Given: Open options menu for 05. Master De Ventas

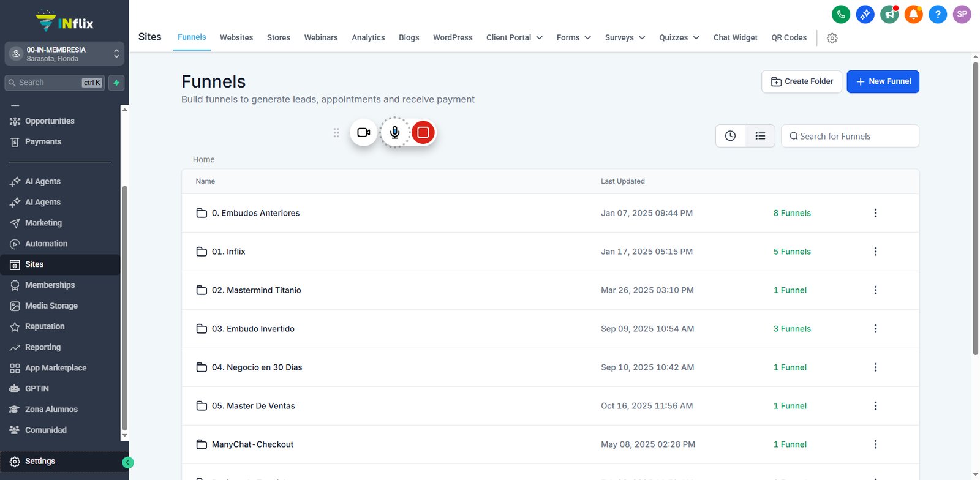Looking at the screenshot, I should (x=875, y=406).
